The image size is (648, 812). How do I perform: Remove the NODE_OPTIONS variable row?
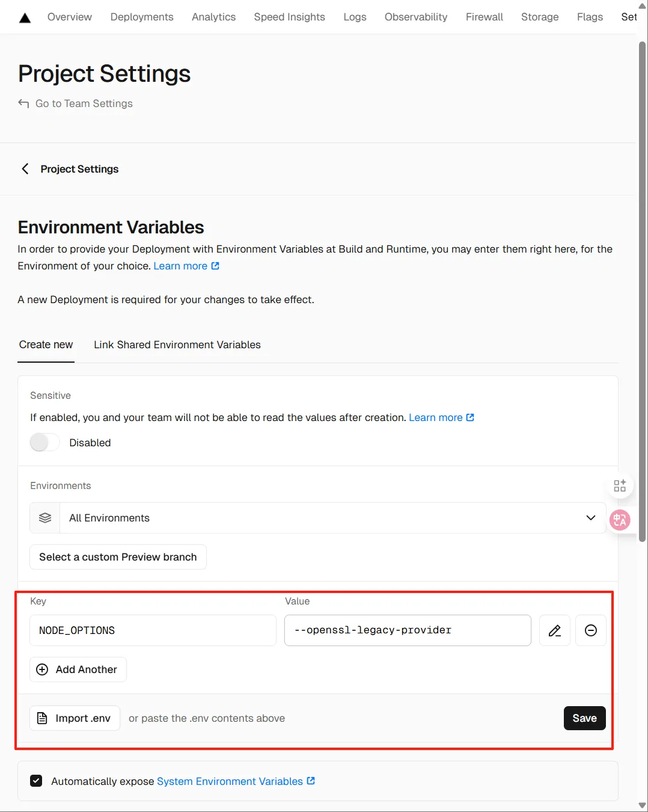click(x=590, y=630)
